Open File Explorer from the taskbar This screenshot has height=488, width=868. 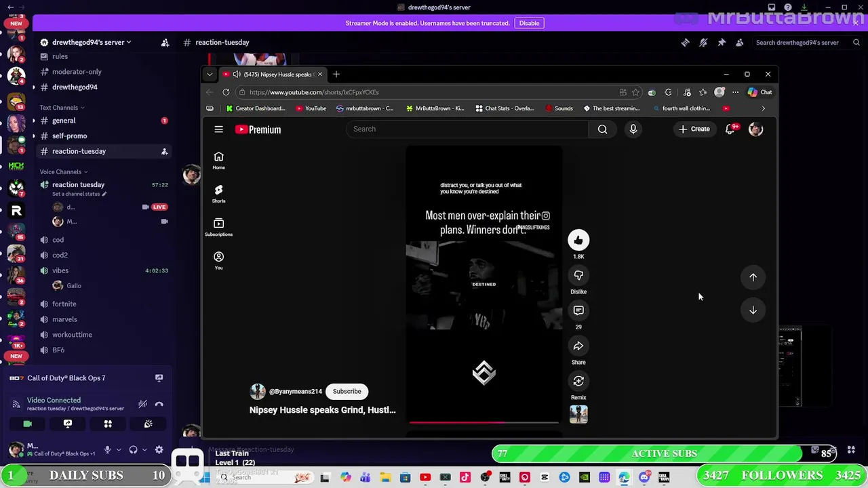coord(385,478)
